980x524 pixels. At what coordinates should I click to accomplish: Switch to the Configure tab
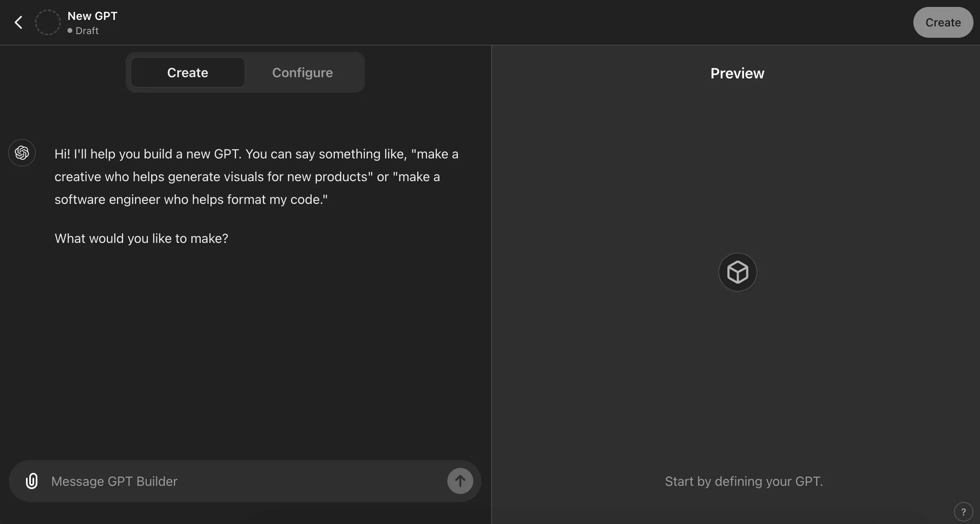click(302, 72)
